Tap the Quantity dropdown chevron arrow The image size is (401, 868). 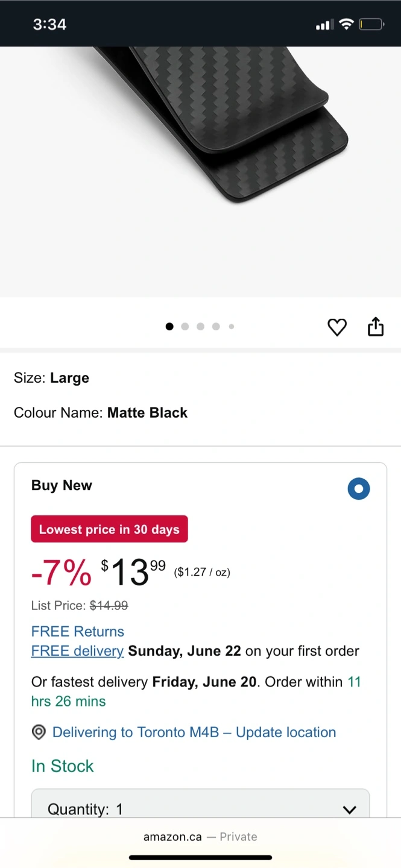(x=349, y=810)
